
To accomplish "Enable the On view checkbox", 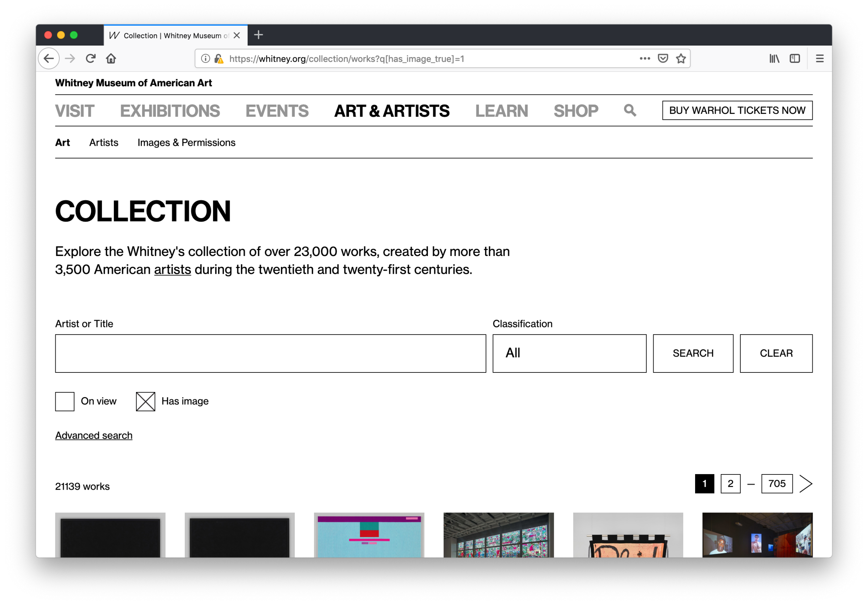I will click(x=65, y=401).
